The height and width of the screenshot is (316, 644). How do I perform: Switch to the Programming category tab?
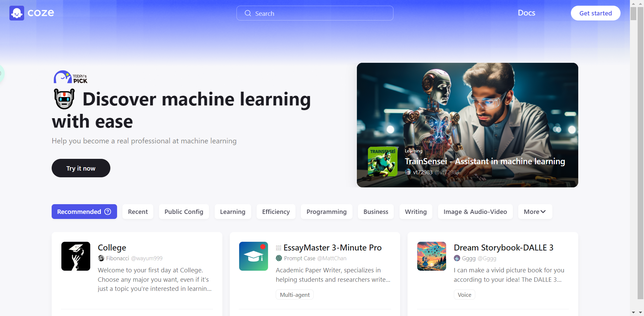click(326, 212)
